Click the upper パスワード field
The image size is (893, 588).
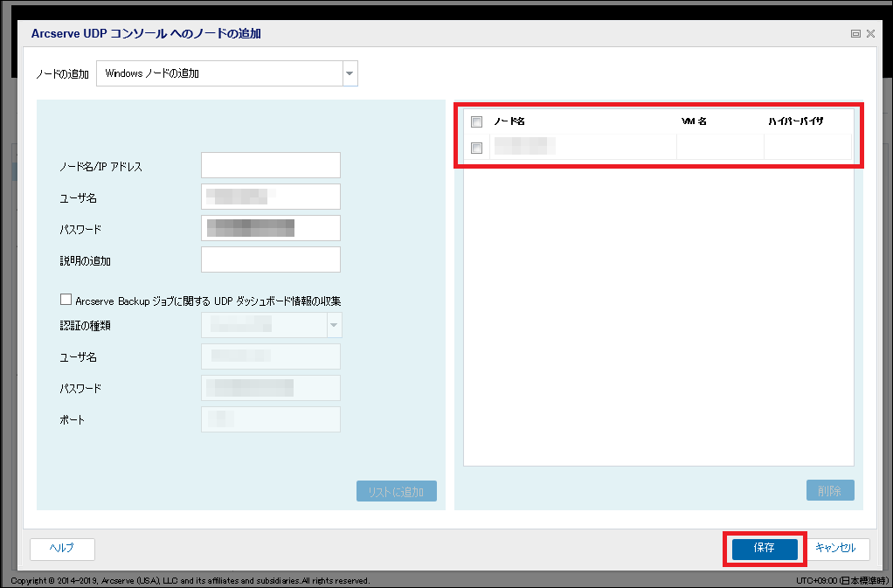271,228
